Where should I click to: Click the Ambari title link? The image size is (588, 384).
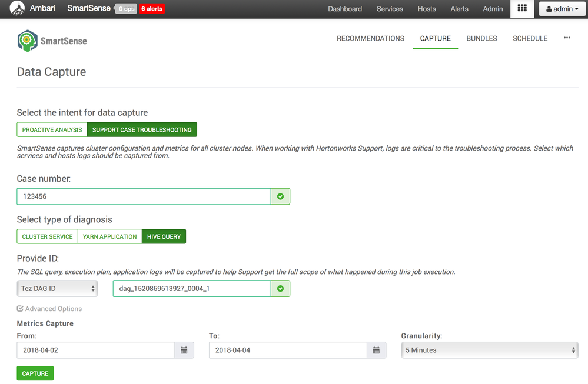tap(42, 8)
